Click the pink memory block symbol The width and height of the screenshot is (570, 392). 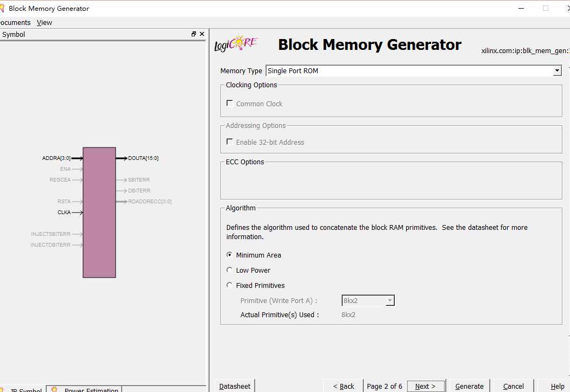(99, 213)
